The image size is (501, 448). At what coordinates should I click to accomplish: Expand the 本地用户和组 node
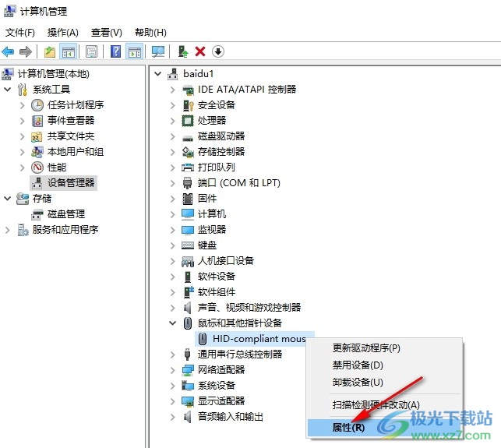pyautogui.click(x=22, y=152)
